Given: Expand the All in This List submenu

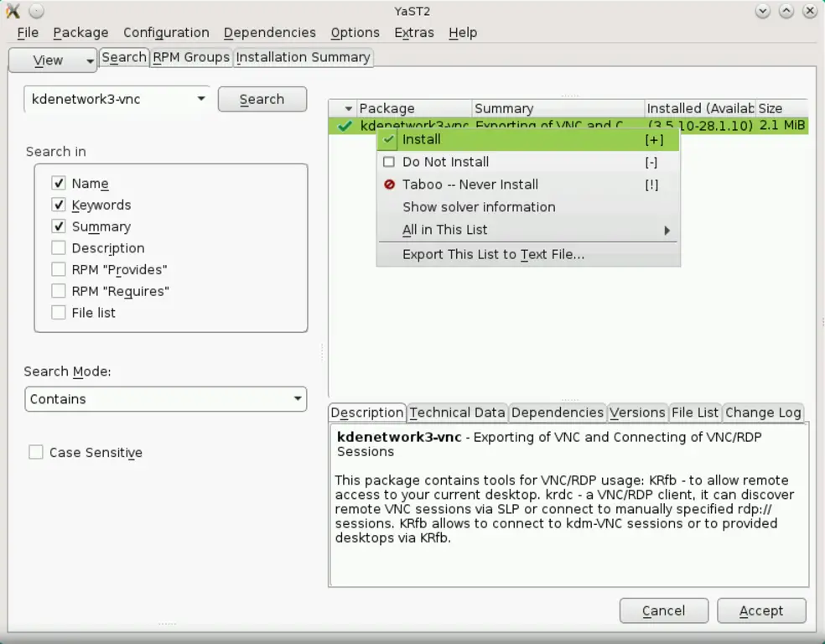Looking at the screenshot, I should coord(528,230).
